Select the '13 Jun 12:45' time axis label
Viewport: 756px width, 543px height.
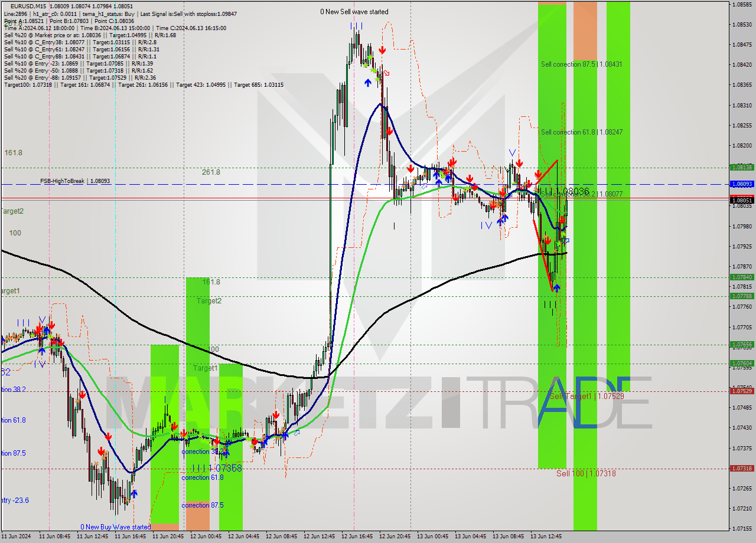click(547, 537)
